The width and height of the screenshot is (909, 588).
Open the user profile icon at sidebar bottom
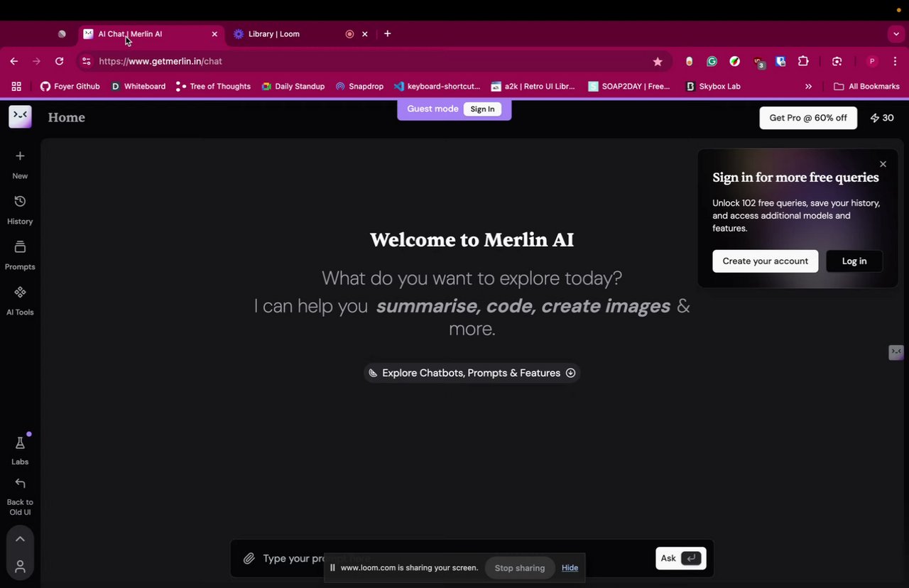coord(20,567)
